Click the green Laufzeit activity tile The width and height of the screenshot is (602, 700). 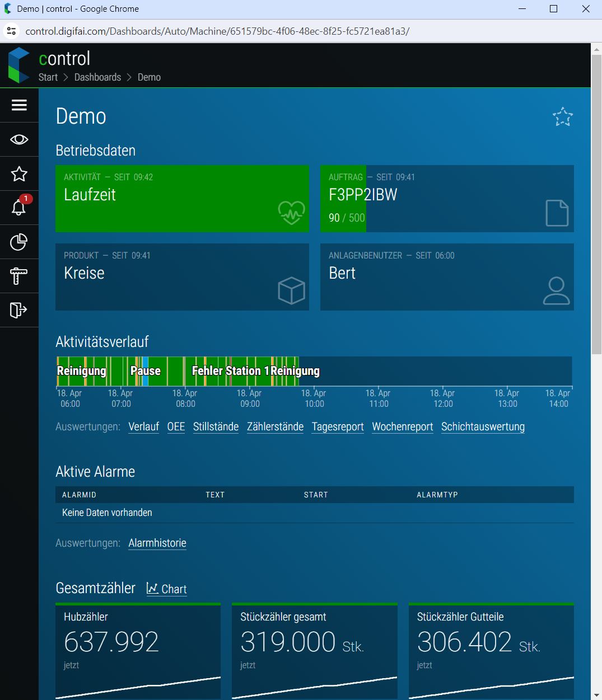182,199
